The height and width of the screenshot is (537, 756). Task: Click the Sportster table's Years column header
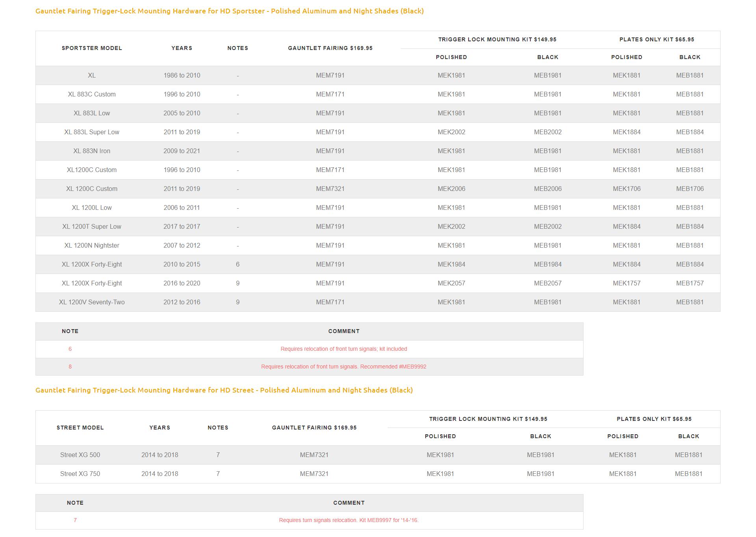click(182, 48)
